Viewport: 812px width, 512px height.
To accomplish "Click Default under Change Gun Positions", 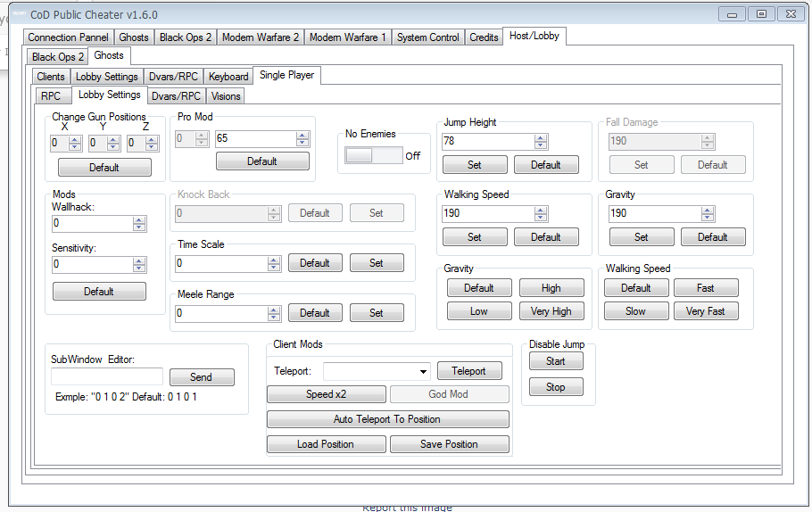I will click(104, 167).
